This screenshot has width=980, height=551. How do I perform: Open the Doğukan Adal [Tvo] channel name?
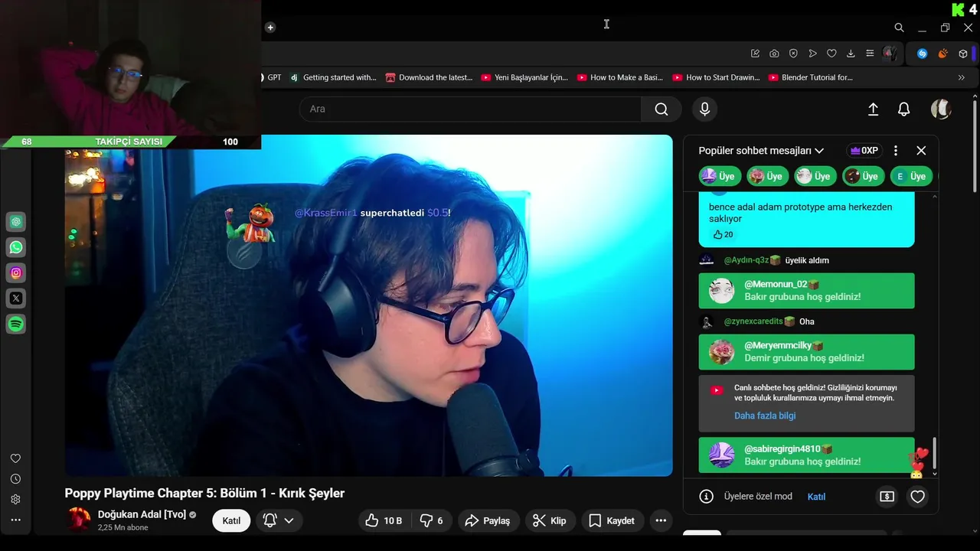(142, 514)
